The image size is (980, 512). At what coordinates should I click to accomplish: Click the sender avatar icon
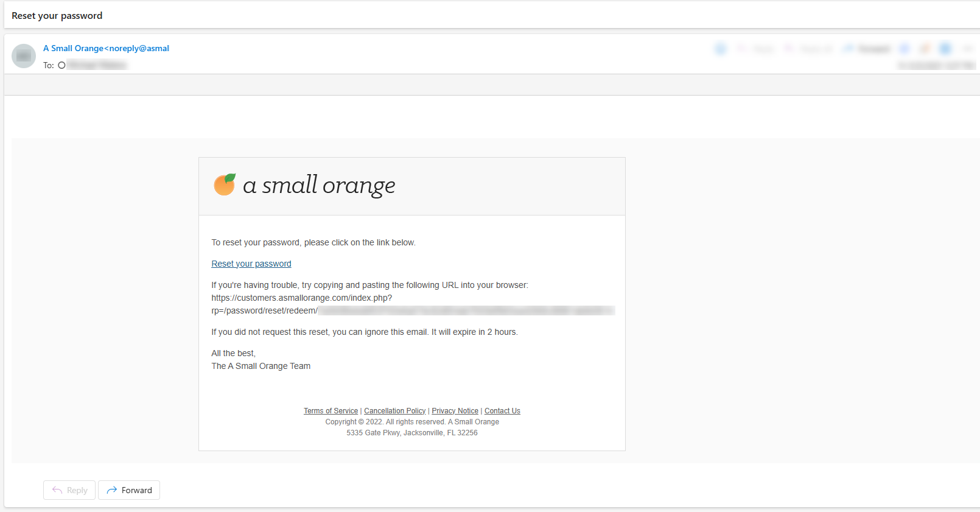(24, 56)
